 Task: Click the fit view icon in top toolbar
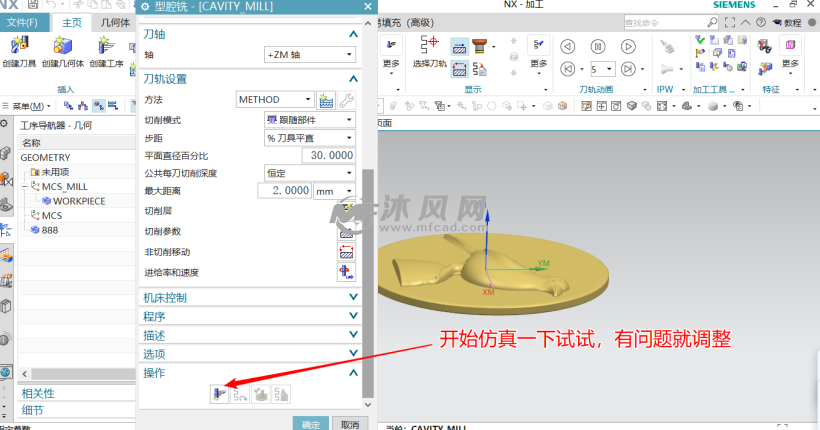pyautogui.click(x=662, y=106)
